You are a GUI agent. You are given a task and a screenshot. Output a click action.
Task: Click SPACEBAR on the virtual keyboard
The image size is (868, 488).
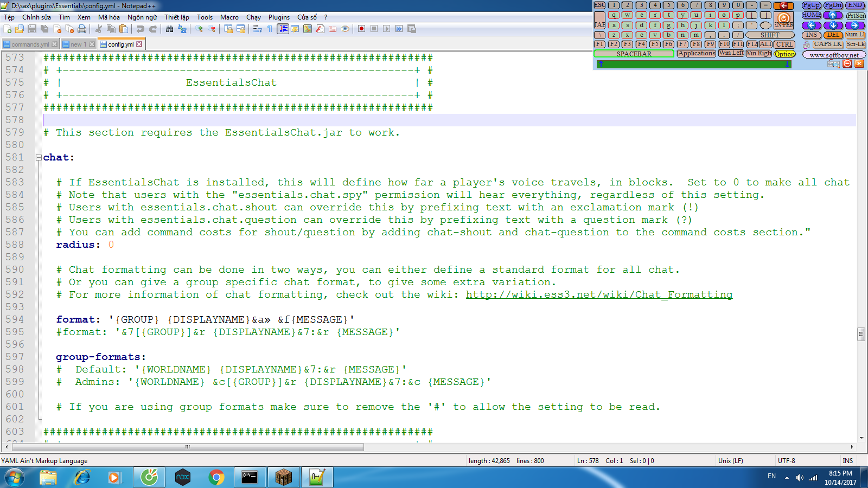(634, 54)
